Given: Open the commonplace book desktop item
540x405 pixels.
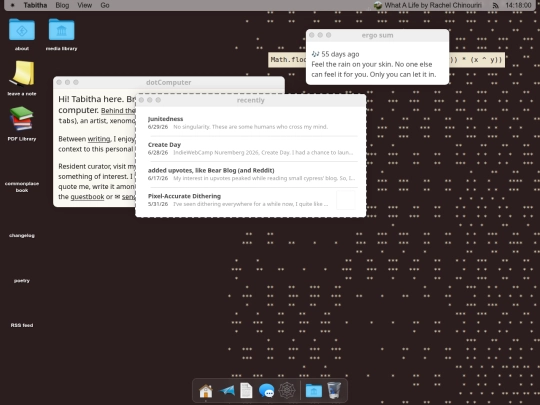Looking at the screenshot, I should tap(22, 187).
